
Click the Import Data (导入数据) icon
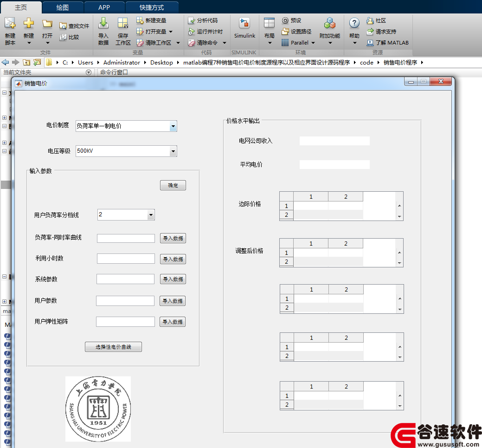(103, 23)
